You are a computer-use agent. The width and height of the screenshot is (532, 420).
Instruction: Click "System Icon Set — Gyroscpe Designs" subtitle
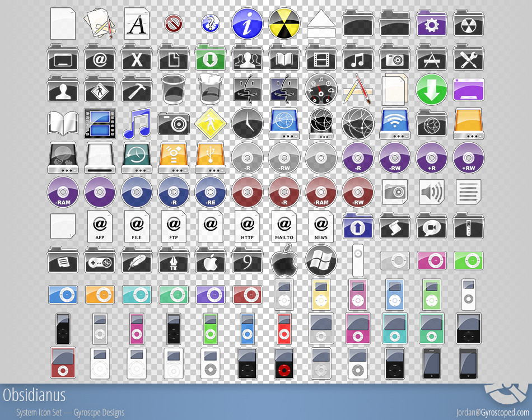point(71,413)
